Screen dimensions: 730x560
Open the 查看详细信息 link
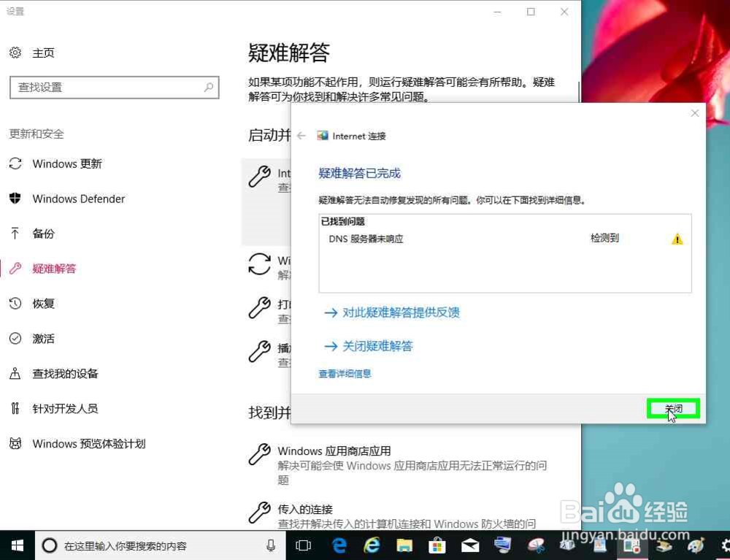(344, 373)
